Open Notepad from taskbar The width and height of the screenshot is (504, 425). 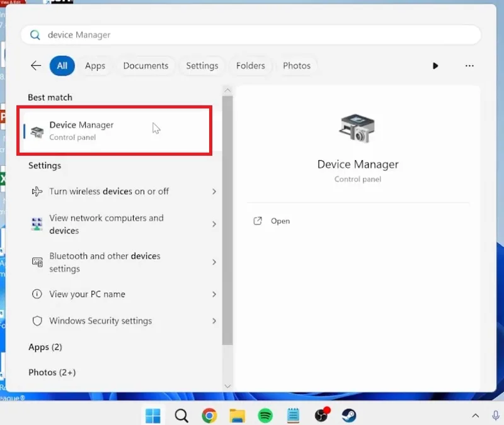[293, 416]
